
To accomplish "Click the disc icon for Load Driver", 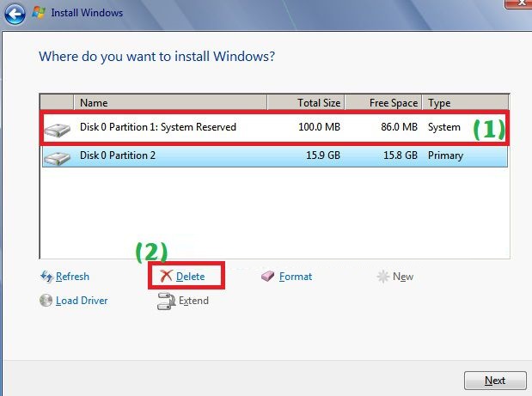I will (46, 301).
